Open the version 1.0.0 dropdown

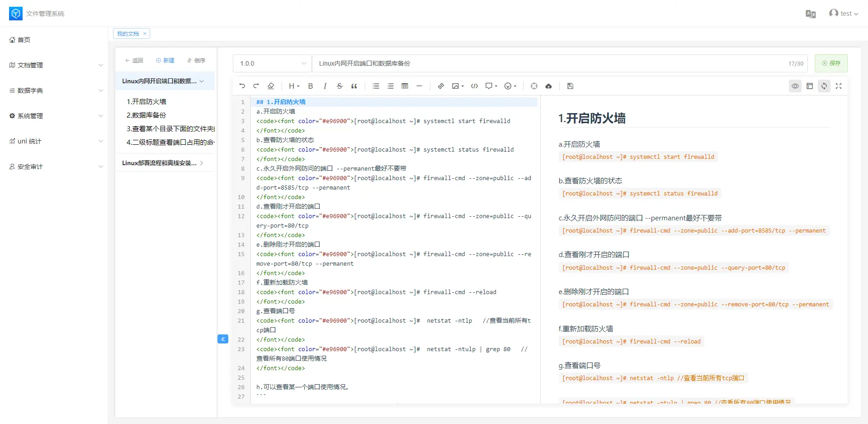click(272, 63)
